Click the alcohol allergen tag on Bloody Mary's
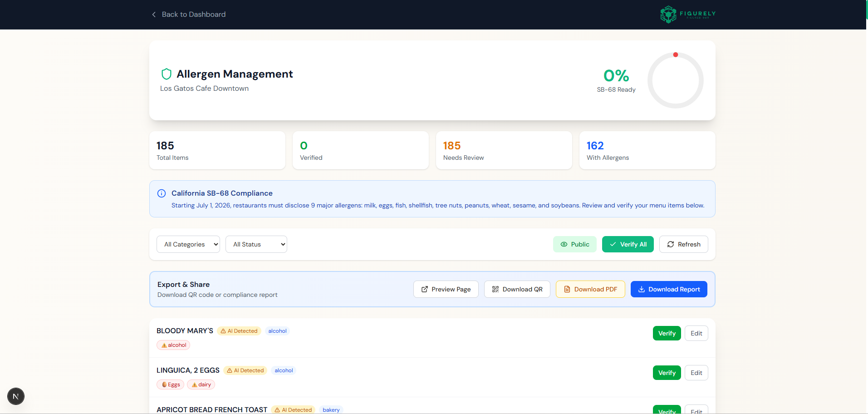The image size is (868, 414). pos(173,345)
